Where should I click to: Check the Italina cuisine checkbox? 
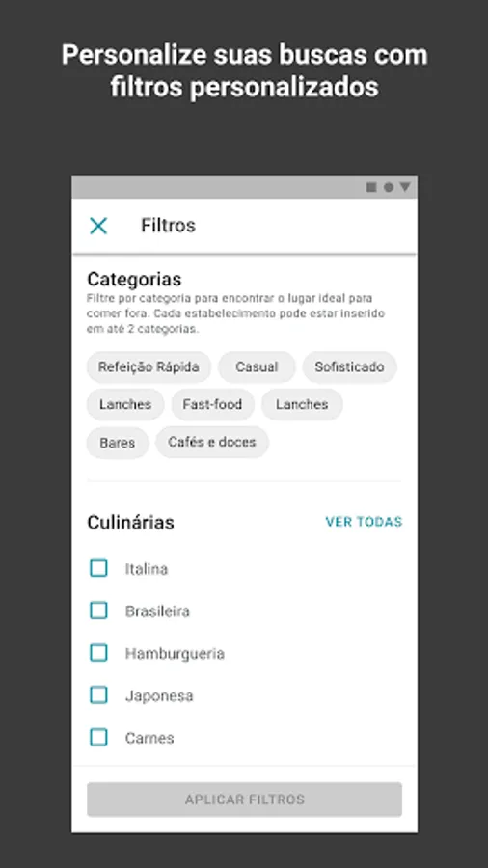coord(98,568)
